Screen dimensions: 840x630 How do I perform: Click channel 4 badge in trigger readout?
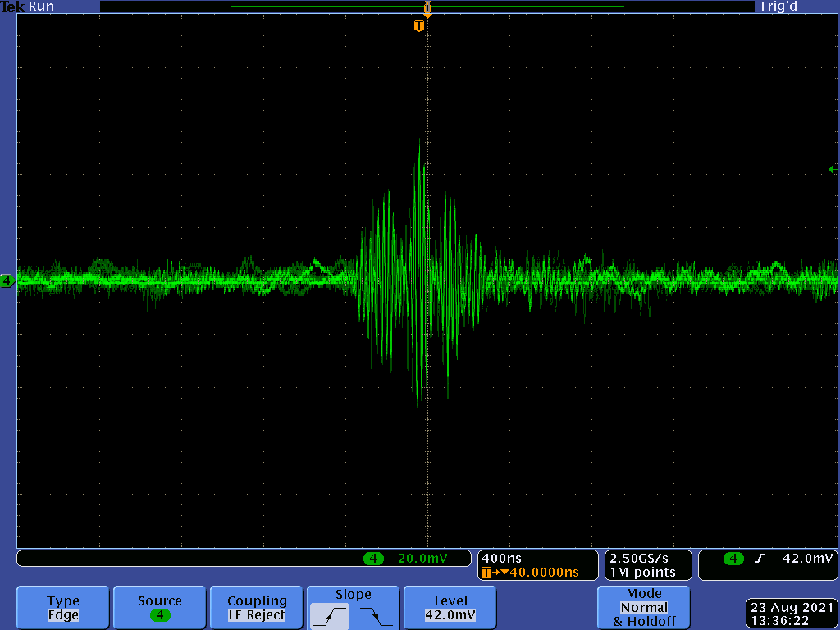click(x=733, y=559)
